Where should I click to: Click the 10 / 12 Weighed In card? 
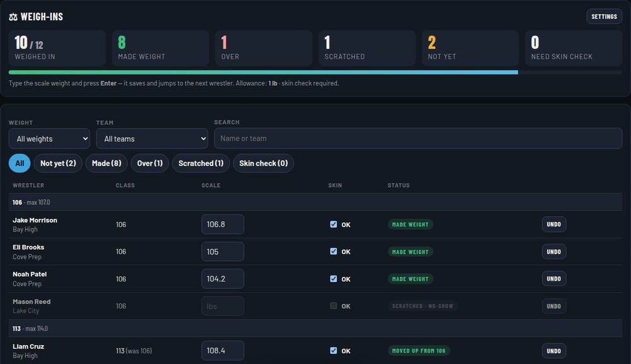pyautogui.click(x=57, y=48)
